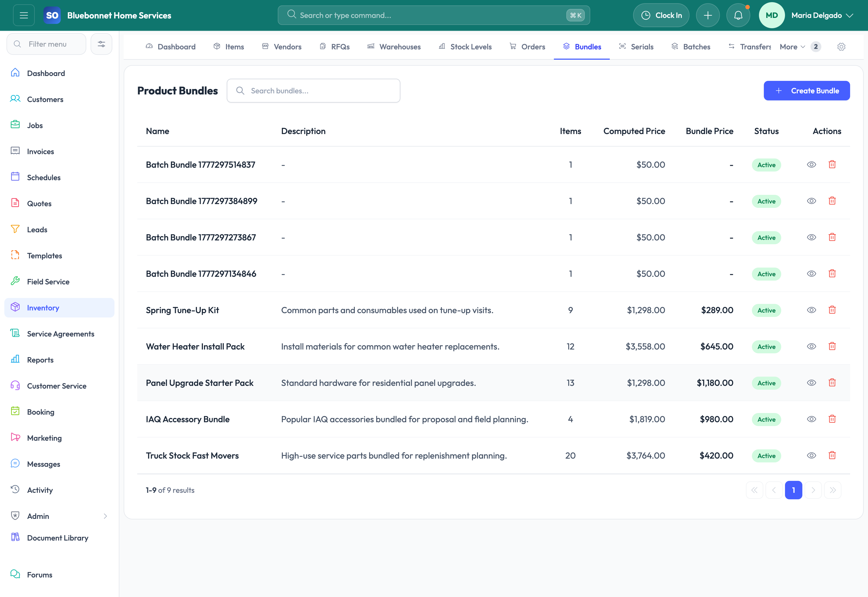
Task: Delete the Spring Tune-Up Kit bundle
Action: [x=832, y=310]
